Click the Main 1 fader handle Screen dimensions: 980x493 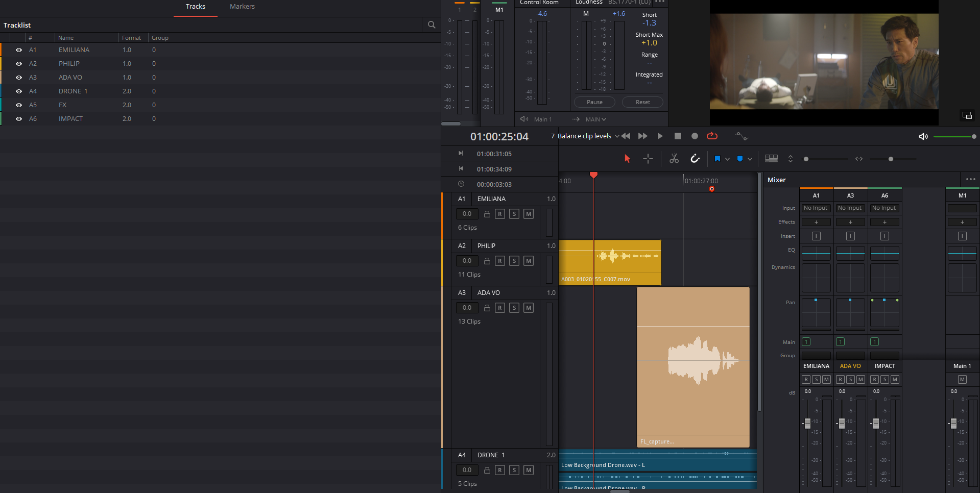[x=953, y=423]
